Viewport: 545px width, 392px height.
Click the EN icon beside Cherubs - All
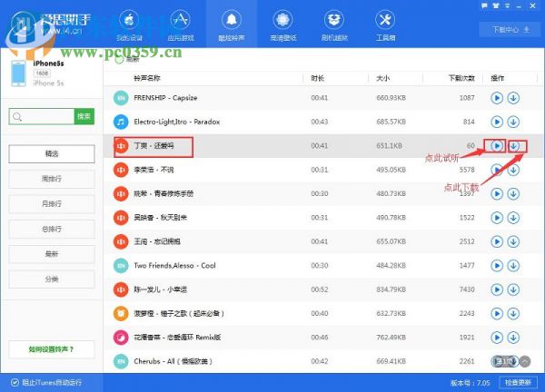[x=121, y=361]
